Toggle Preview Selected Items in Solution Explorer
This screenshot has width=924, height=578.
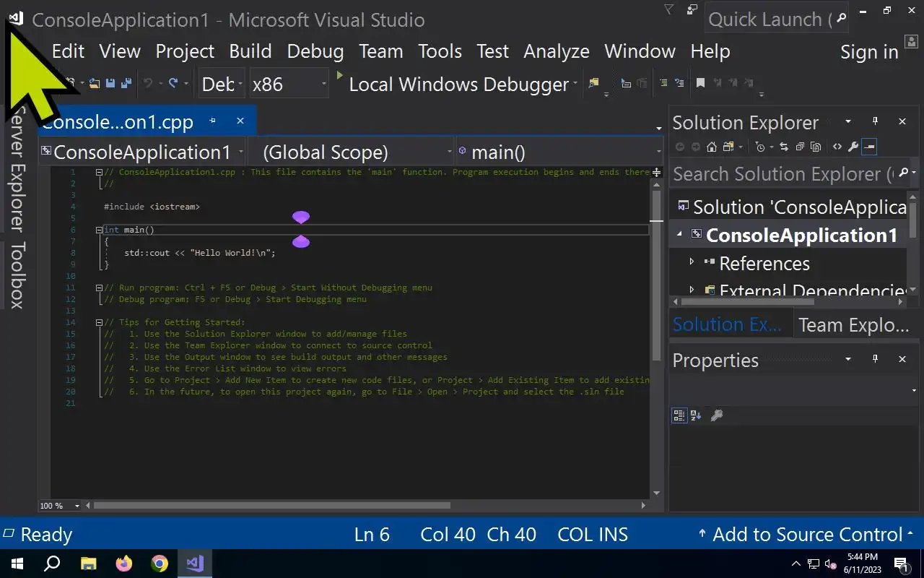click(x=869, y=147)
